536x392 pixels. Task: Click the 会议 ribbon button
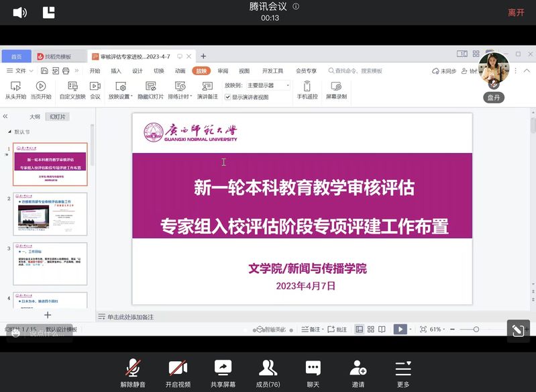coord(95,91)
